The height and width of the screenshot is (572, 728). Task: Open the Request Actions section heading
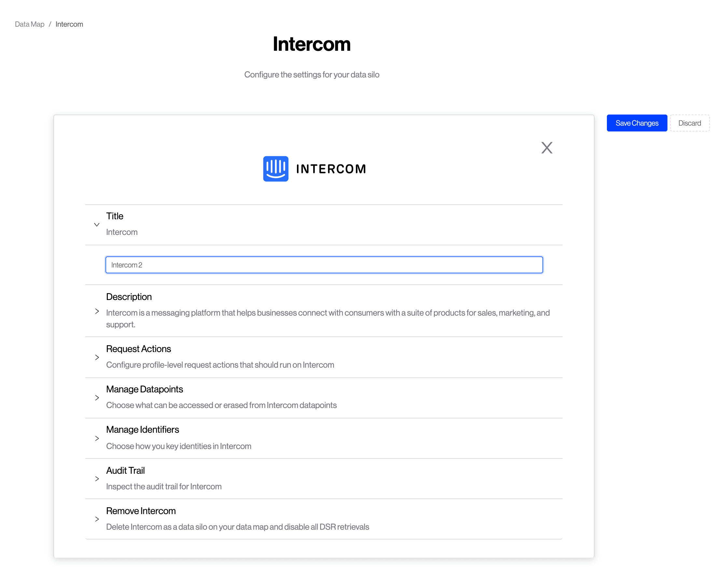[x=138, y=348]
